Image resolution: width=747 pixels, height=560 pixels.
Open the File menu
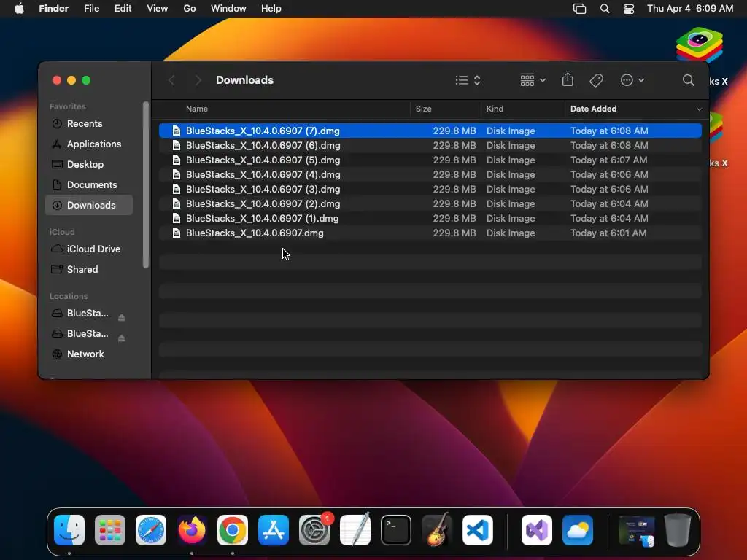tap(91, 9)
